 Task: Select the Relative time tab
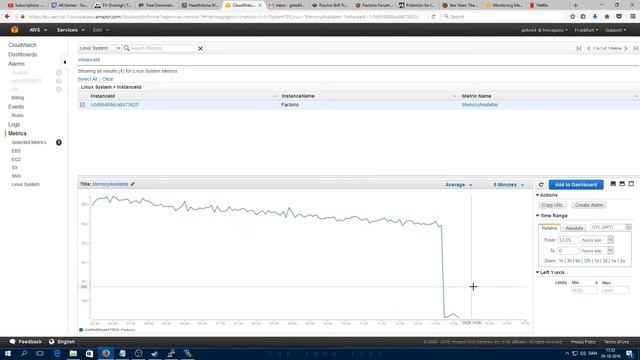[x=549, y=228]
